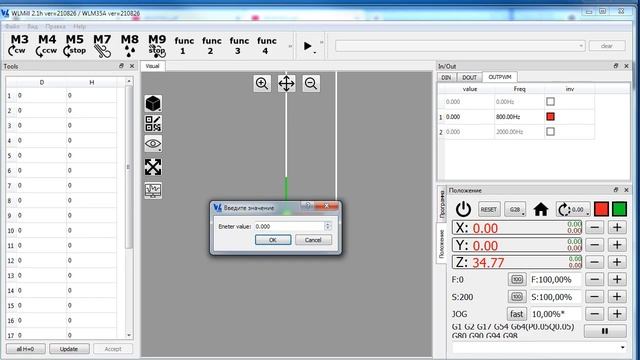The width and height of the screenshot is (640, 360).
Task: Turn on M8 flood coolant
Action: (x=129, y=45)
